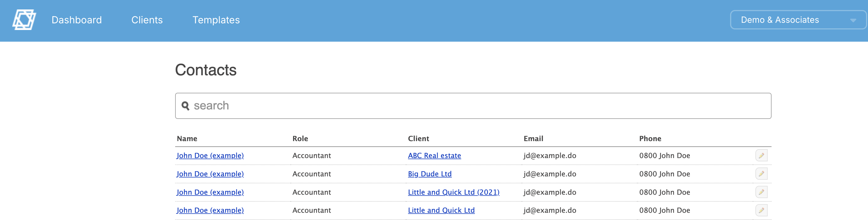868x220 pixels.
Task: Open John Doe link in ABC Real estate row
Action: tap(210, 156)
